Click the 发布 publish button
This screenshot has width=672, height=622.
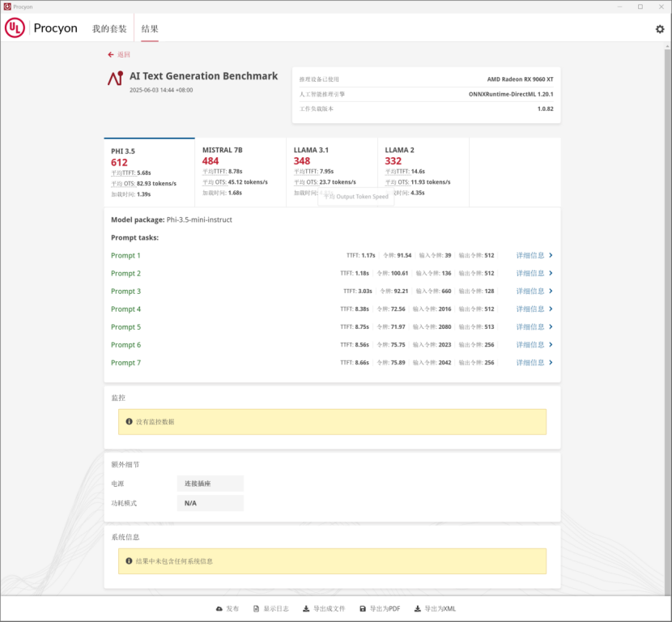pos(228,609)
